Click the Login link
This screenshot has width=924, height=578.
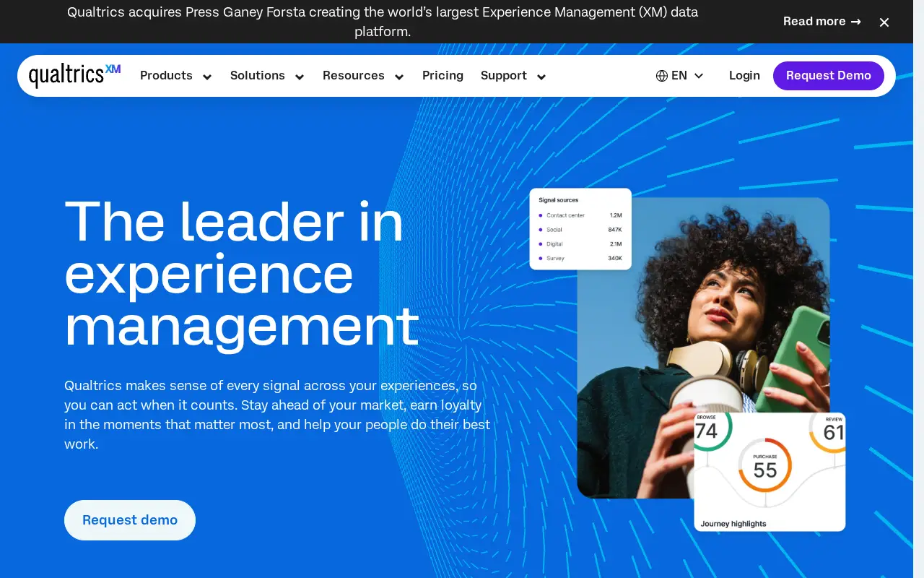[744, 76]
